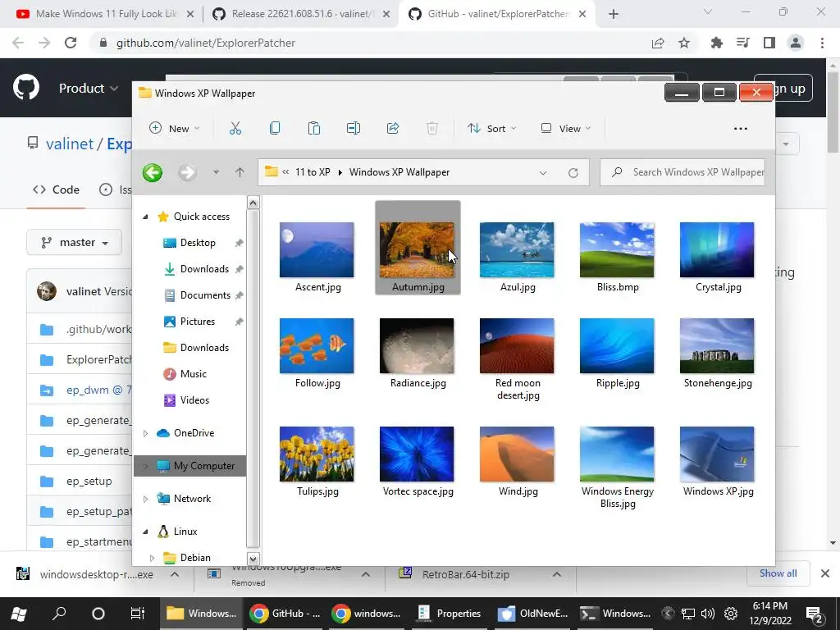Open the Code tab on GitHub repository
This screenshot has width=840, height=630.
click(x=57, y=189)
